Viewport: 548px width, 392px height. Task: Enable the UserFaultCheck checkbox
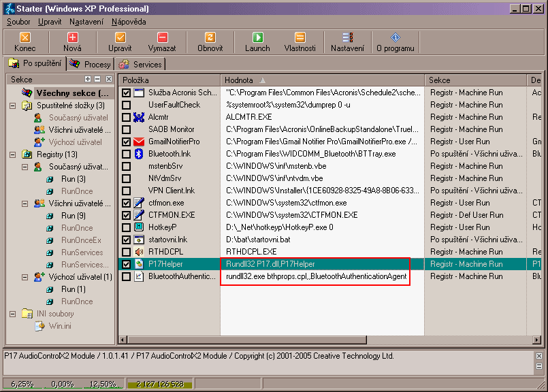tap(126, 105)
